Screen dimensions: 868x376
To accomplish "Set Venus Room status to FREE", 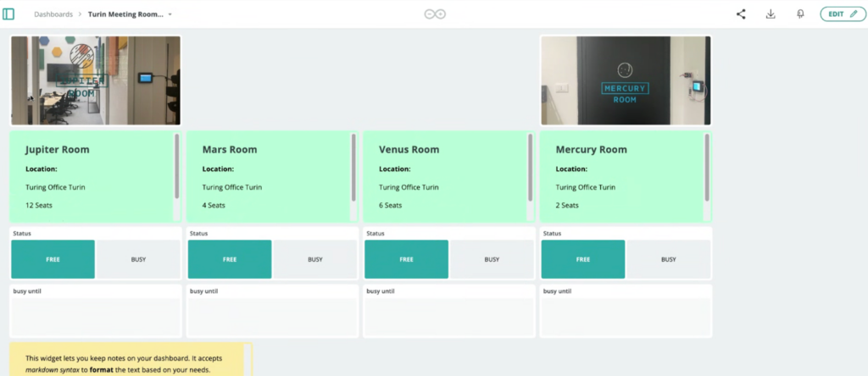I will pyautogui.click(x=406, y=259).
